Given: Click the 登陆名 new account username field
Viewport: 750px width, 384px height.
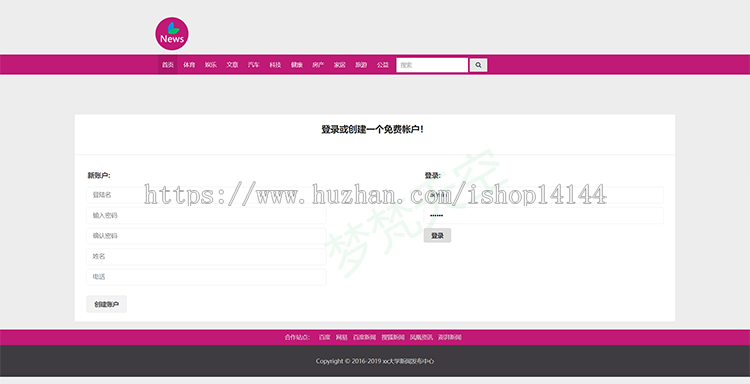Looking at the screenshot, I should click(206, 195).
